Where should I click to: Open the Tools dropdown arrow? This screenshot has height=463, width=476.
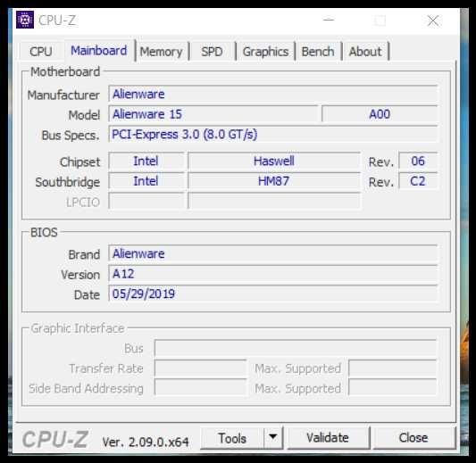click(x=273, y=437)
